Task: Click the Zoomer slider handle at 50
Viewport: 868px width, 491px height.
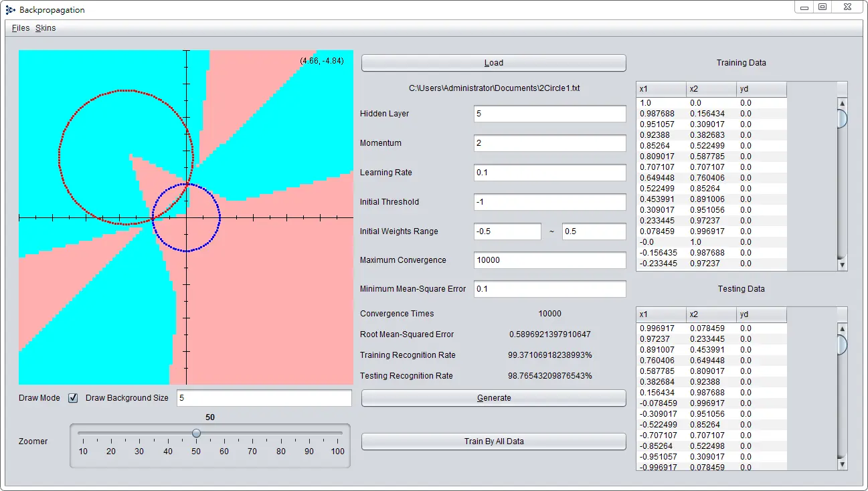Action: pos(196,433)
